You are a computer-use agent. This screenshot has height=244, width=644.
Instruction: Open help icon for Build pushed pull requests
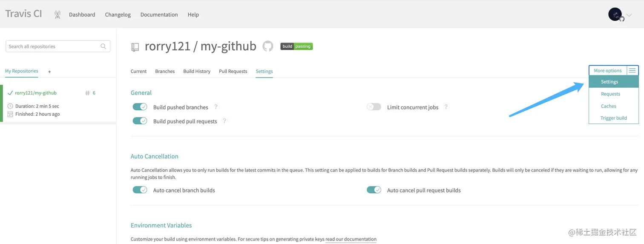click(x=224, y=121)
